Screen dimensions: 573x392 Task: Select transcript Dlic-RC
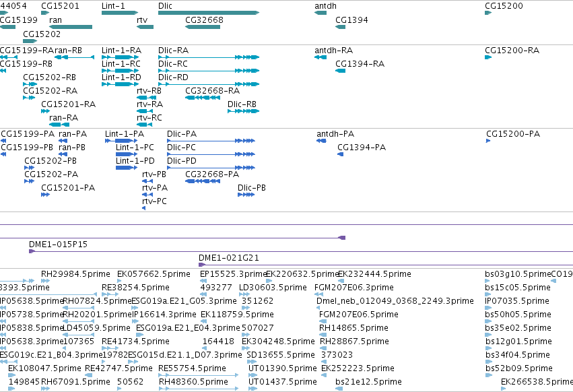[209, 71]
